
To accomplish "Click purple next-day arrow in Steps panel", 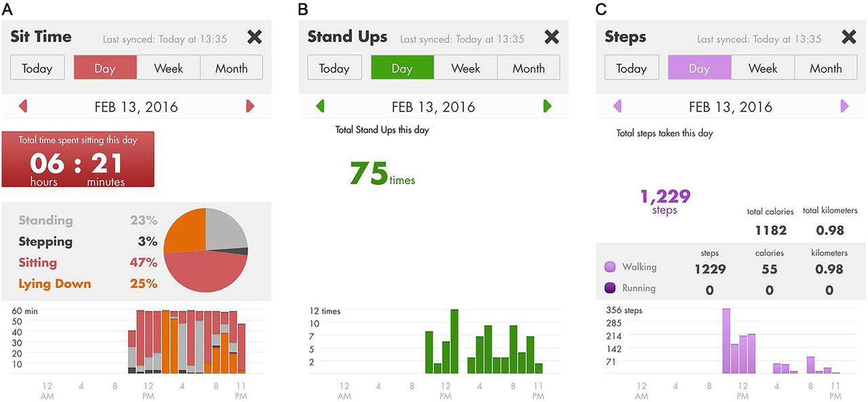I will point(844,106).
